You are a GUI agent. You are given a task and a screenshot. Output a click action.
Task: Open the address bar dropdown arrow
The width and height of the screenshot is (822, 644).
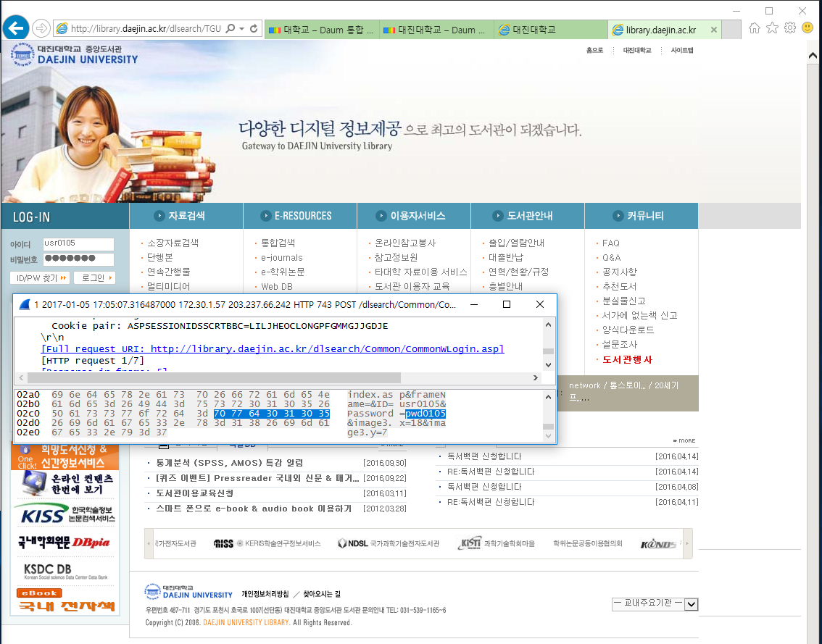(x=241, y=29)
